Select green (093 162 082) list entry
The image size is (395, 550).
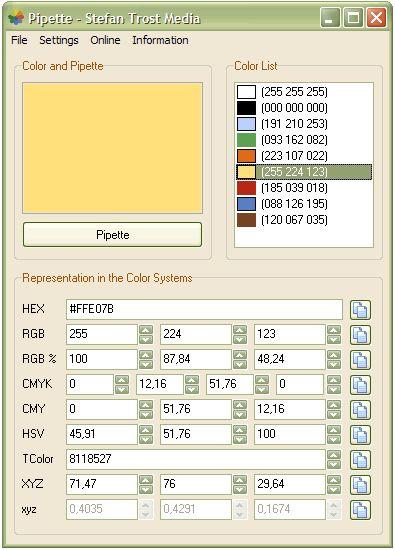(x=304, y=140)
